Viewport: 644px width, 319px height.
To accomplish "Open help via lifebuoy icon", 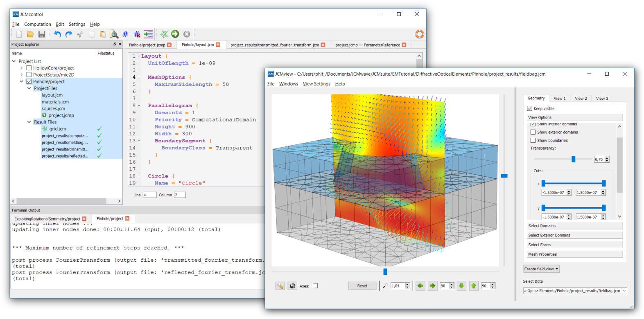I will pos(420,34).
